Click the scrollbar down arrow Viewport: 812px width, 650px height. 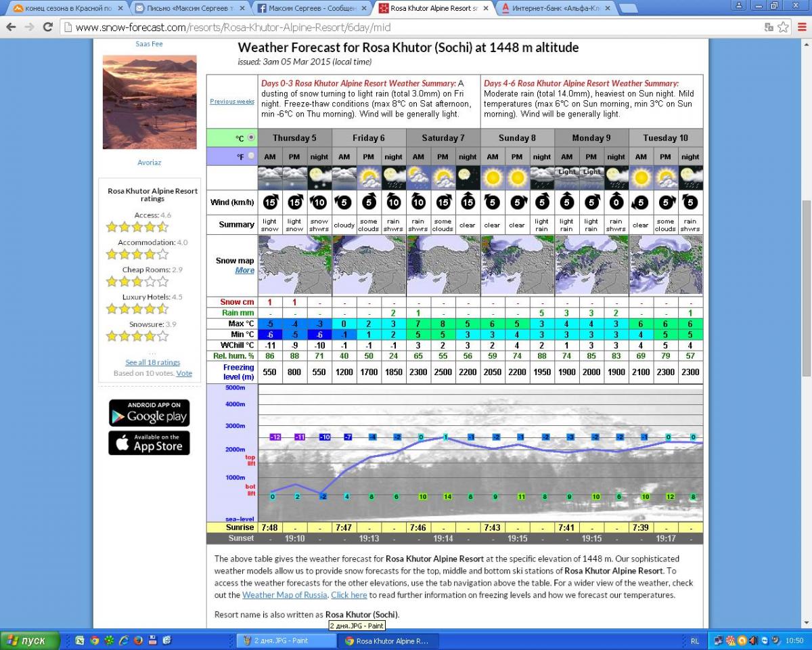click(x=806, y=624)
